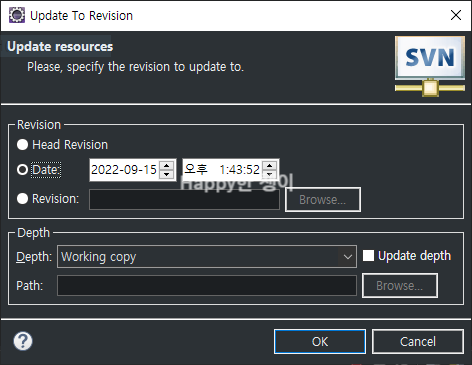The height and width of the screenshot is (365, 472).
Task: Enable the Update depth checkbox
Action: (x=368, y=256)
